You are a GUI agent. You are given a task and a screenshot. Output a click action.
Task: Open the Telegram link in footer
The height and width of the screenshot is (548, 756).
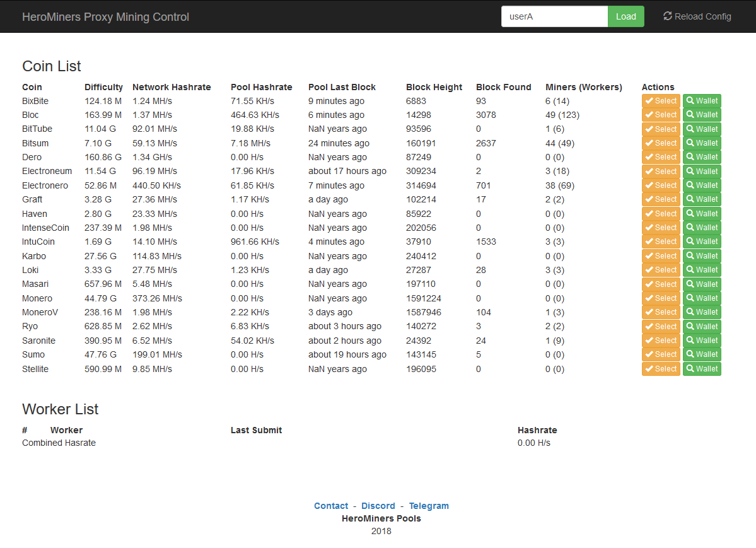(x=429, y=506)
